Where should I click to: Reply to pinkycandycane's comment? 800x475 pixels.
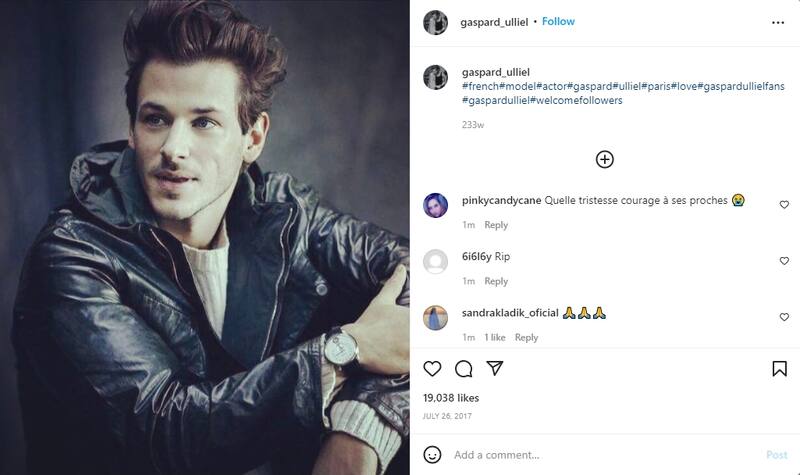tap(496, 225)
